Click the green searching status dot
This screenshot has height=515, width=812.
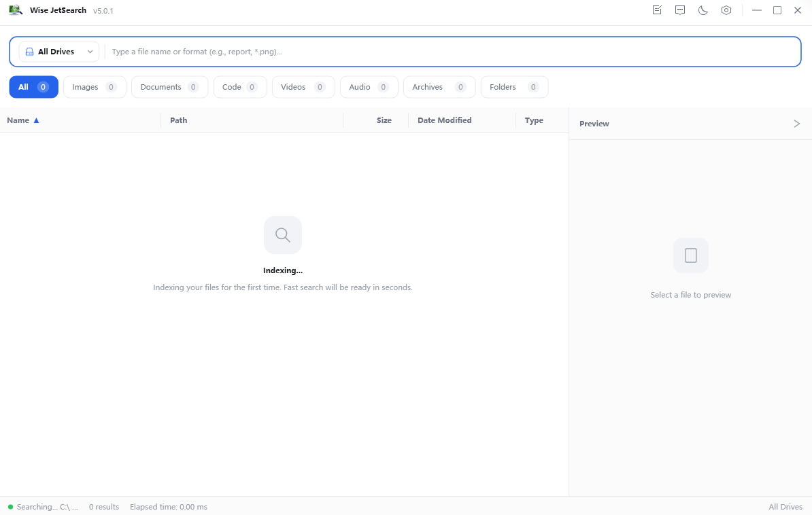tap(10, 507)
